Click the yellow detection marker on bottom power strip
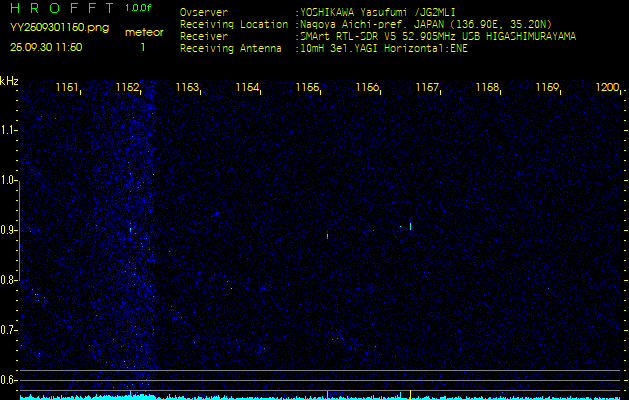 (410, 394)
